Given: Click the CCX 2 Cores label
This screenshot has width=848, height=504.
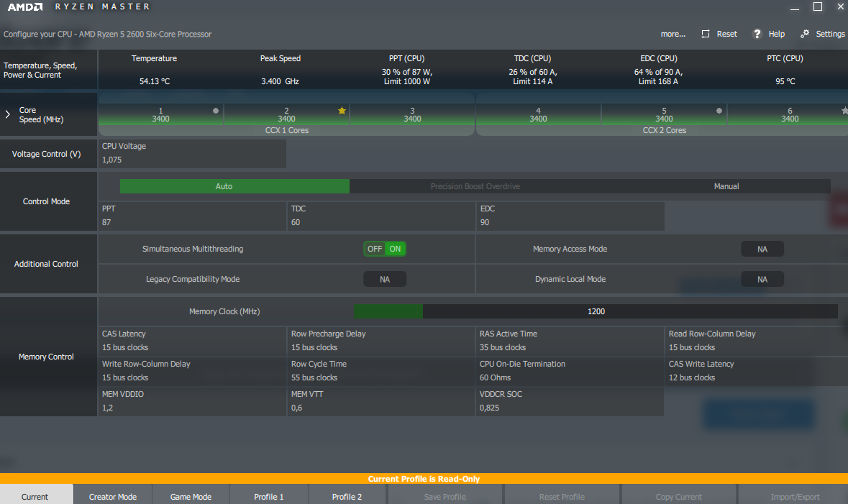Looking at the screenshot, I should pos(664,130).
